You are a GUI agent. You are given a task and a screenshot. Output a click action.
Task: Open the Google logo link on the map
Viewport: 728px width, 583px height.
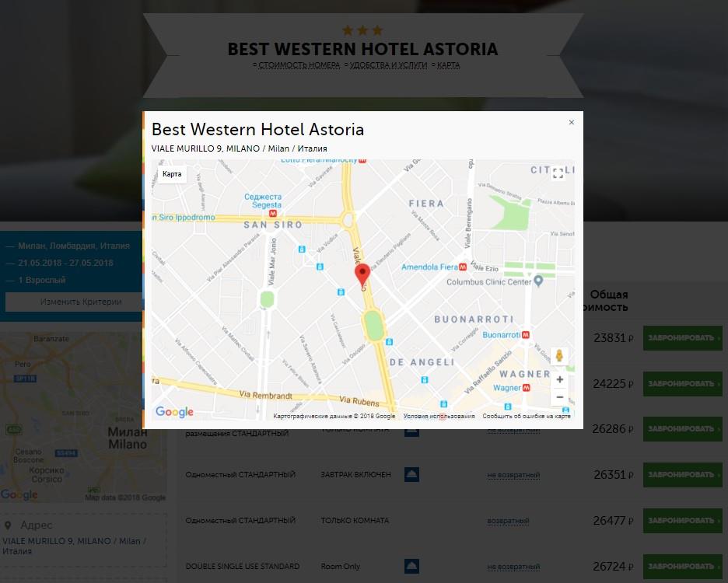pyautogui.click(x=174, y=412)
